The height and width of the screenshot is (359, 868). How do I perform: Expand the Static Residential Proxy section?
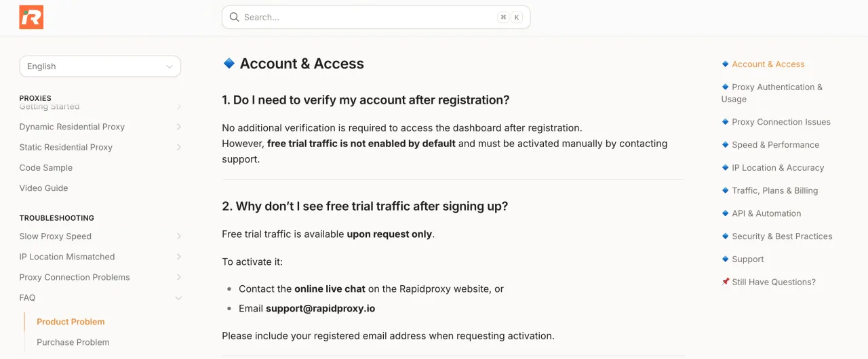178,147
